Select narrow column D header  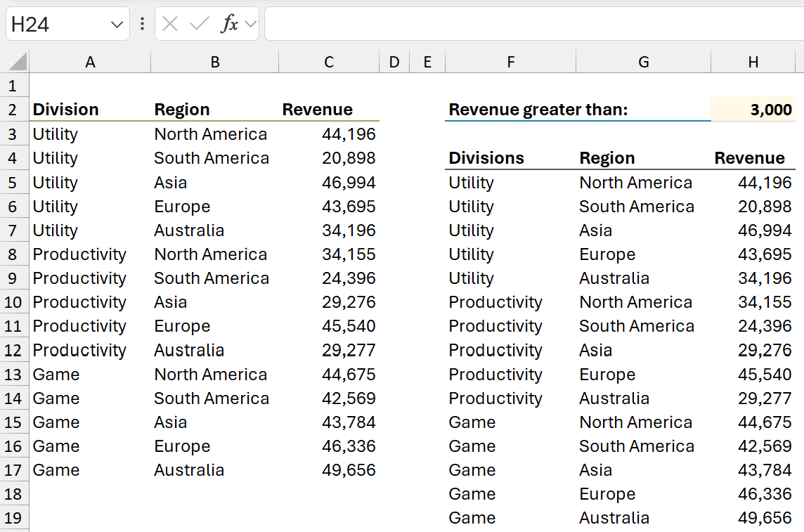click(394, 63)
